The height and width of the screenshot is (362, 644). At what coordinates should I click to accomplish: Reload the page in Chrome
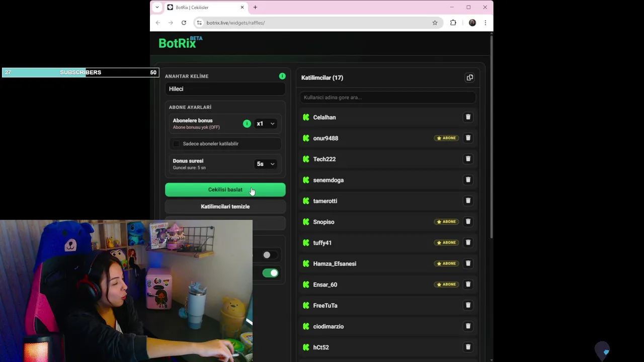point(184,23)
